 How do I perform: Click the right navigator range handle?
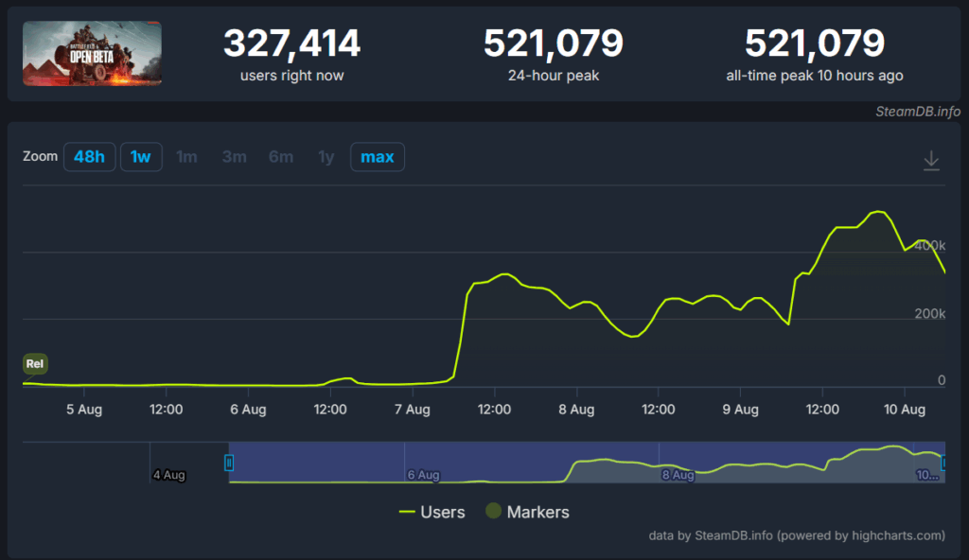[942, 463]
